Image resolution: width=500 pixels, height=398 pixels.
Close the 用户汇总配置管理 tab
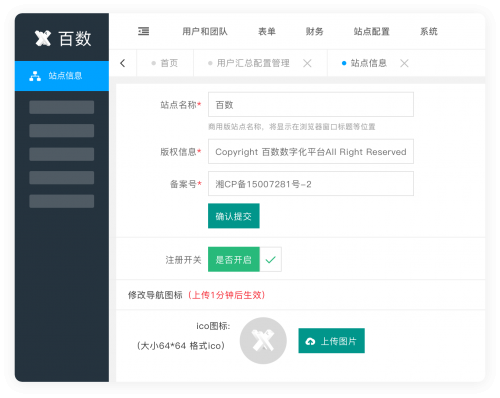(307, 63)
